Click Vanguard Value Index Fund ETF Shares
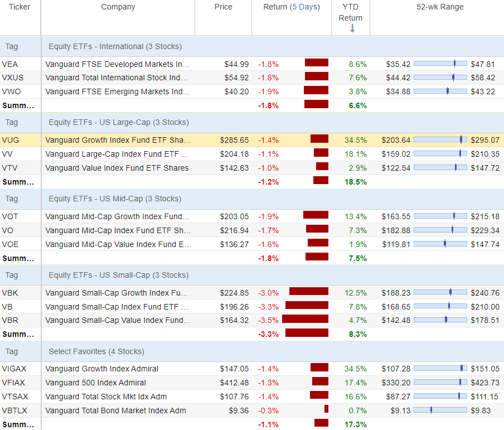This screenshot has height=430, width=504. [117, 168]
